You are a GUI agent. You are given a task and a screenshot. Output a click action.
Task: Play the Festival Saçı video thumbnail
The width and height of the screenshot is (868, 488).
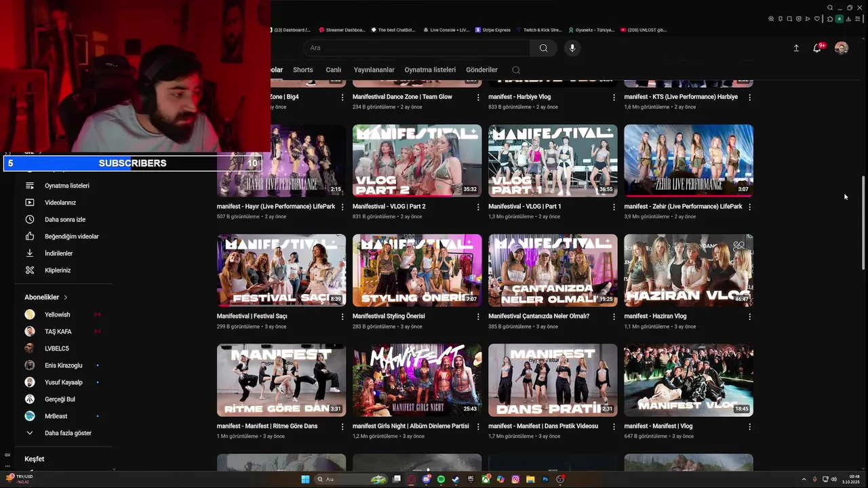pos(281,270)
